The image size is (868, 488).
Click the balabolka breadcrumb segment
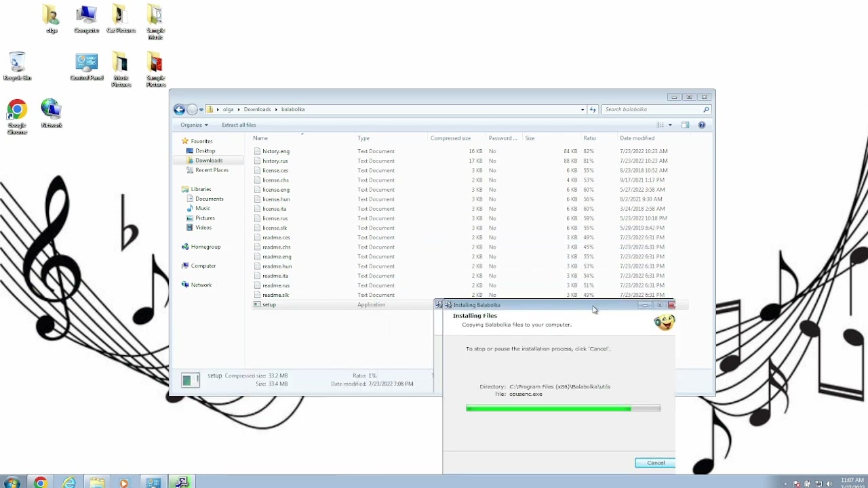(293, 109)
